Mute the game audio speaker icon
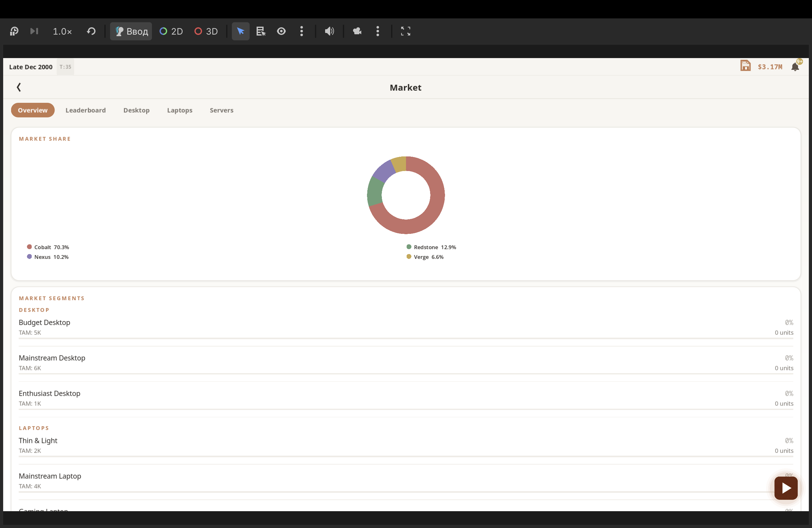This screenshot has height=528, width=812. click(329, 31)
